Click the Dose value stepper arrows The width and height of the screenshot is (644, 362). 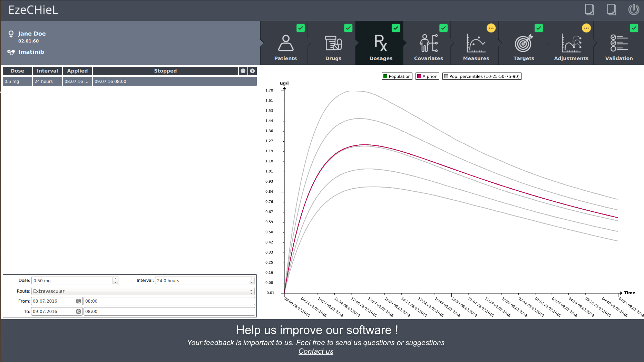click(x=116, y=281)
